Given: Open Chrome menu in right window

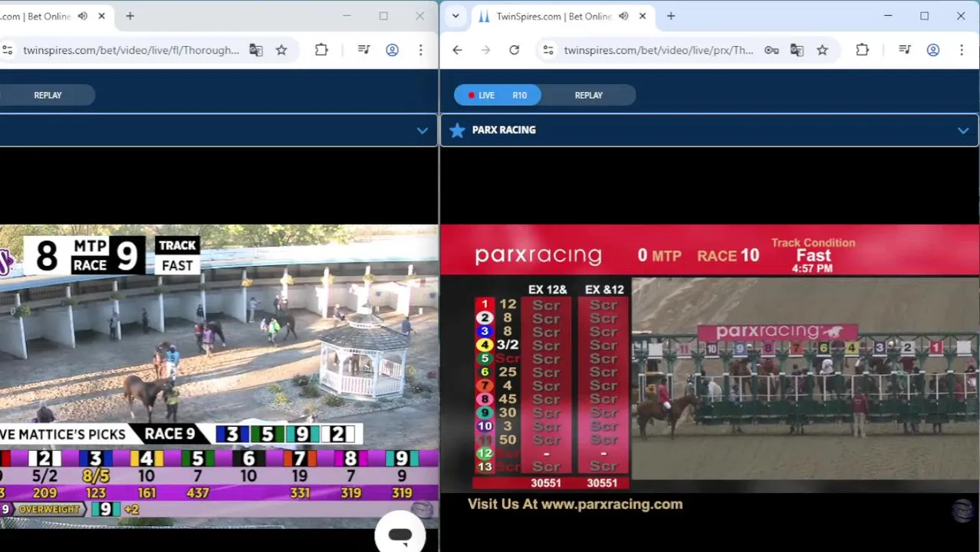Looking at the screenshot, I should pyautogui.click(x=962, y=50).
